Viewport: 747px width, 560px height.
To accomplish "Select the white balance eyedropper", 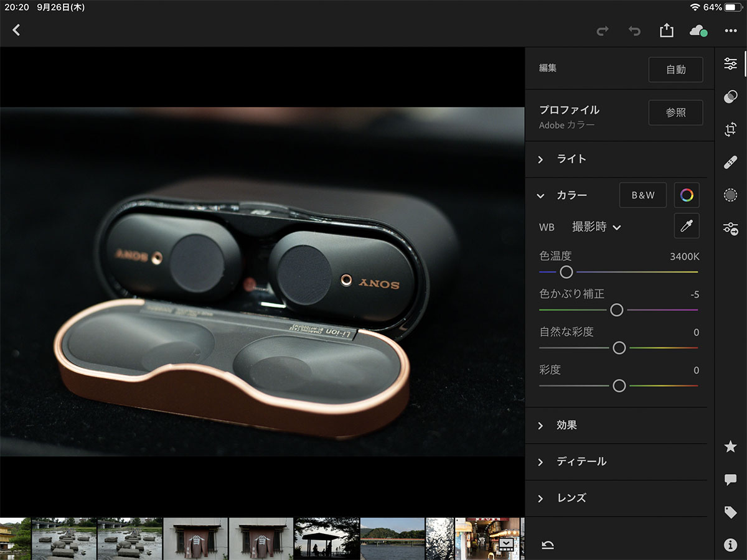I will coord(687,226).
